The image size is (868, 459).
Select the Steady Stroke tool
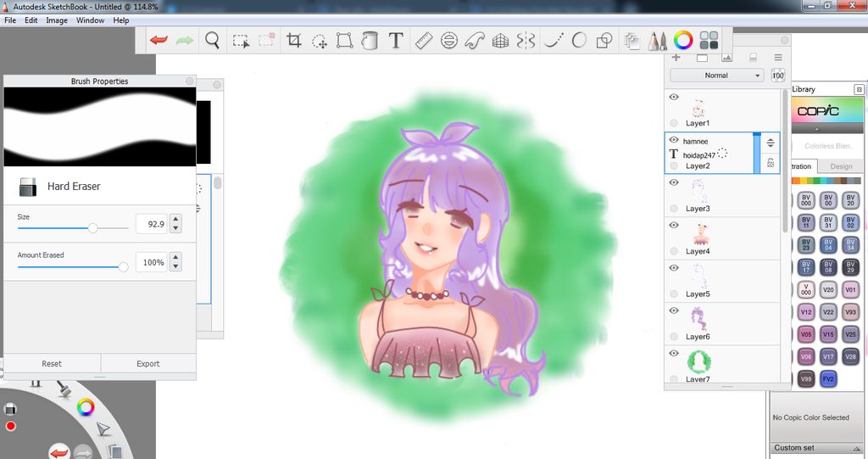coord(554,40)
